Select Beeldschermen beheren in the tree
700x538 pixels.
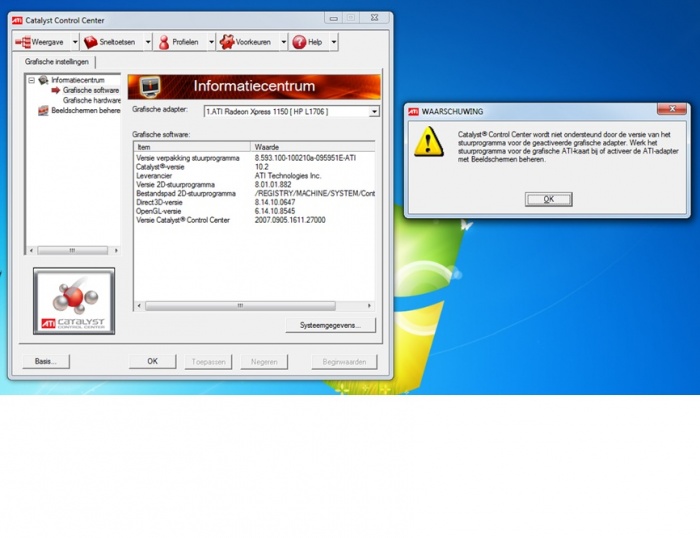tap(85, 110)
